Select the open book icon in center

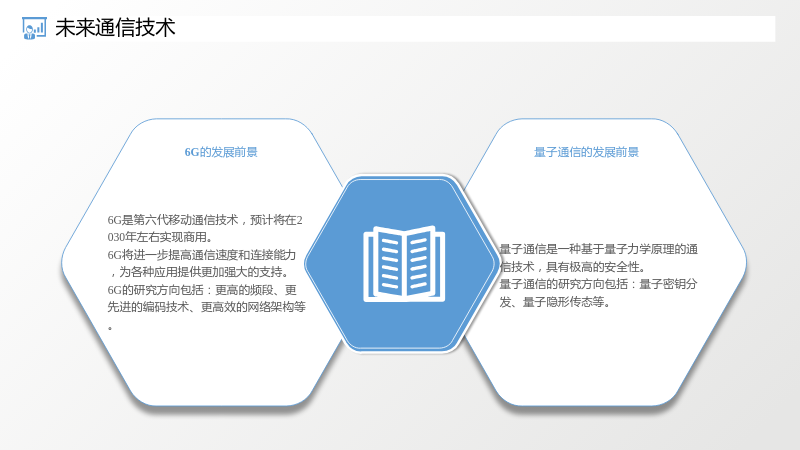[404, 264]
